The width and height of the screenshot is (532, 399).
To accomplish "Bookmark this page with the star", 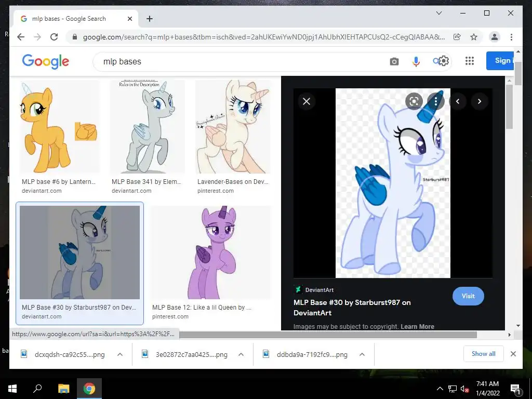I will pos(474,37).
